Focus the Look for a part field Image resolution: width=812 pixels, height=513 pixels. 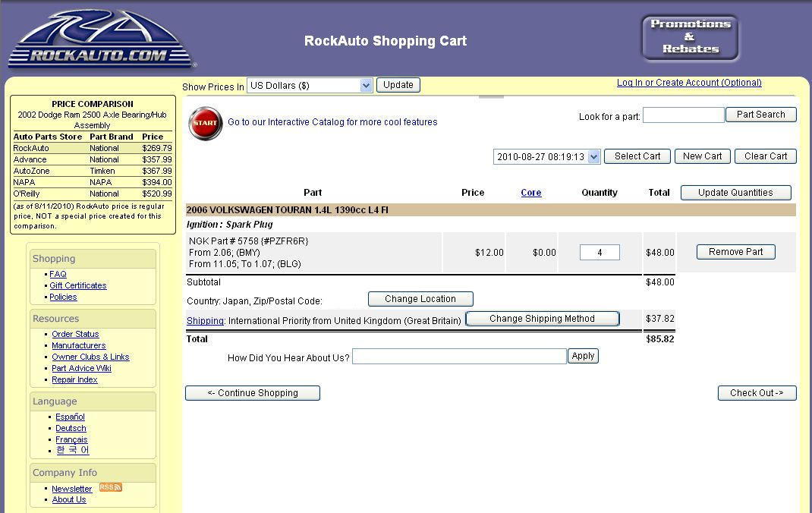pos(683,115)
